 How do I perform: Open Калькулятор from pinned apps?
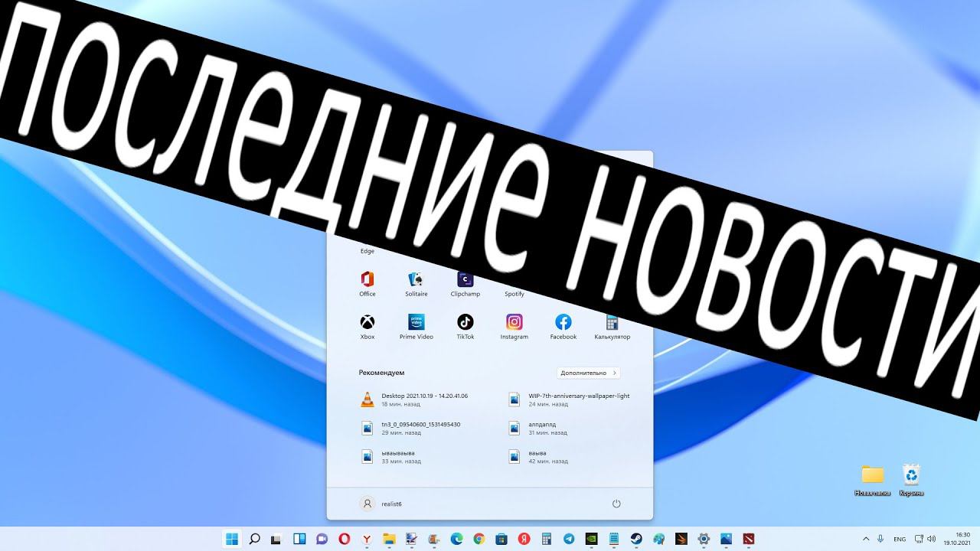612,327
